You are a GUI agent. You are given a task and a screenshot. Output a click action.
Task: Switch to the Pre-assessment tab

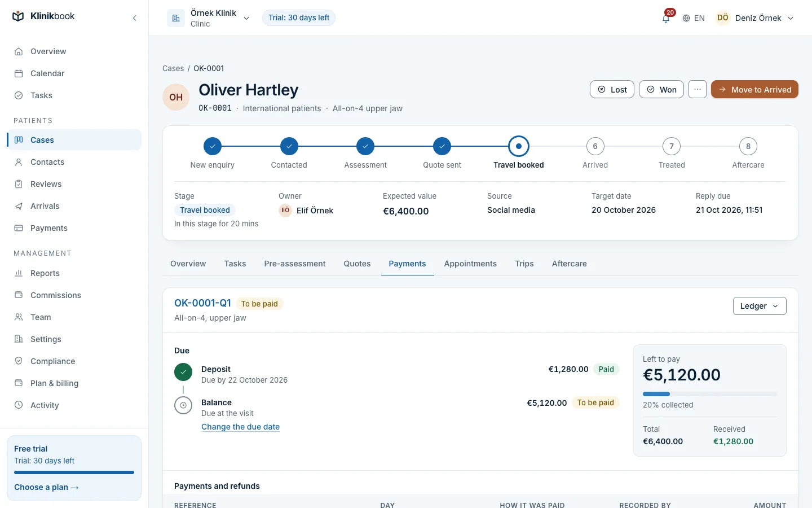coord(295,264)
